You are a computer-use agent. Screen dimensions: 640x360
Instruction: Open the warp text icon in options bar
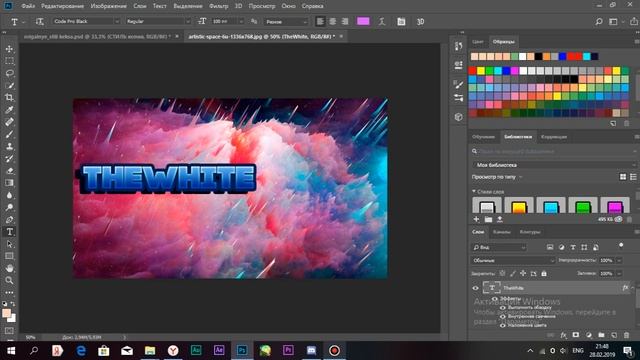pyautogui.click(x=382, y=22)
